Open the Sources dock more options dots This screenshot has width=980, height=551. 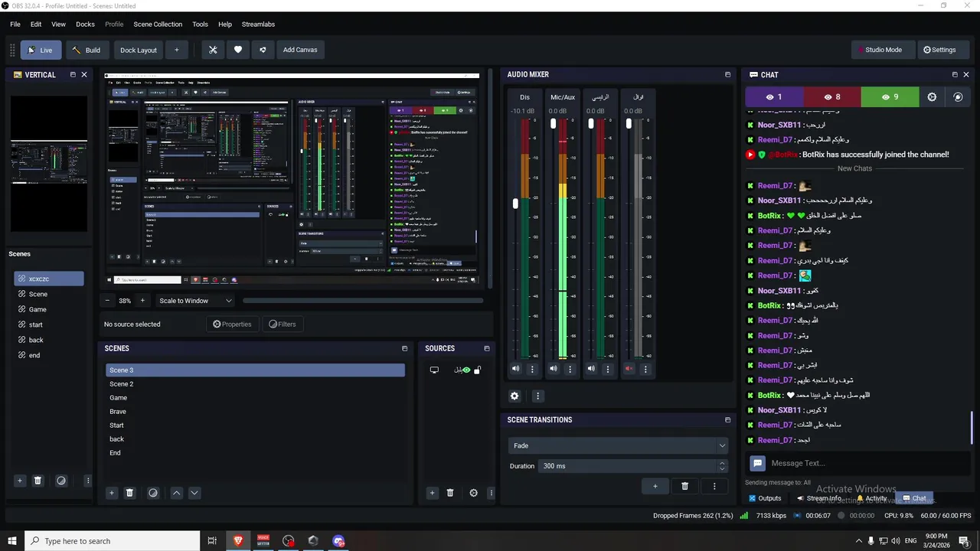pos(491,493)
